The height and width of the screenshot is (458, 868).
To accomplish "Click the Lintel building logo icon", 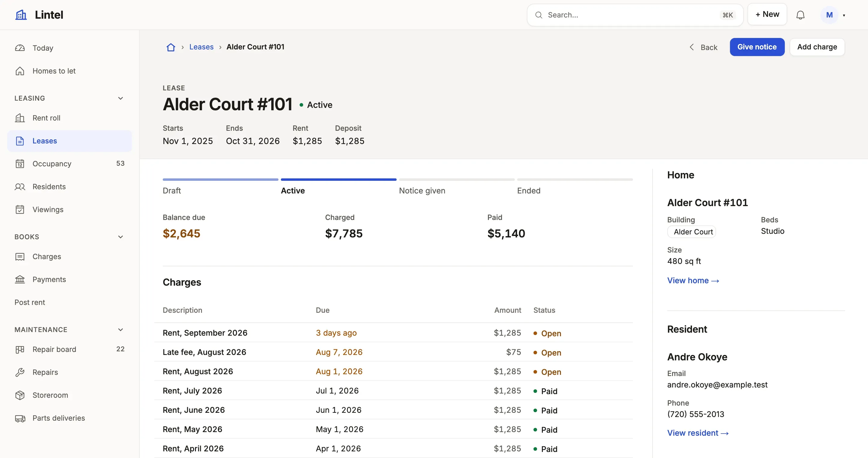I will (21, 15).
